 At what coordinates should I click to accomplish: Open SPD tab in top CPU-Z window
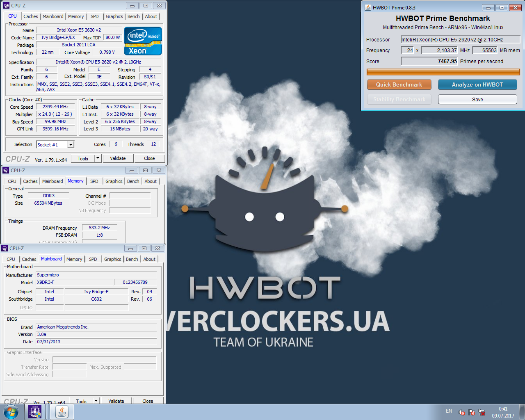coord(95,16)
